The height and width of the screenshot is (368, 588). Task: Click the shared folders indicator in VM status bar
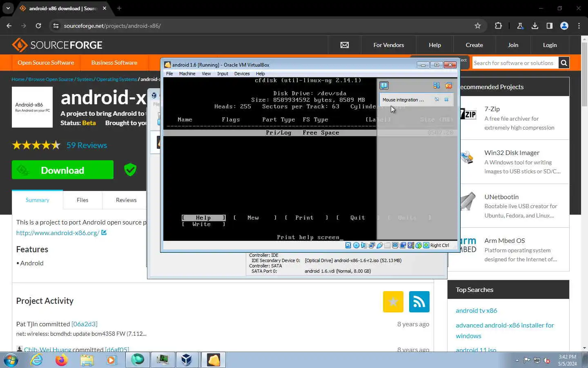coord(388,245)
